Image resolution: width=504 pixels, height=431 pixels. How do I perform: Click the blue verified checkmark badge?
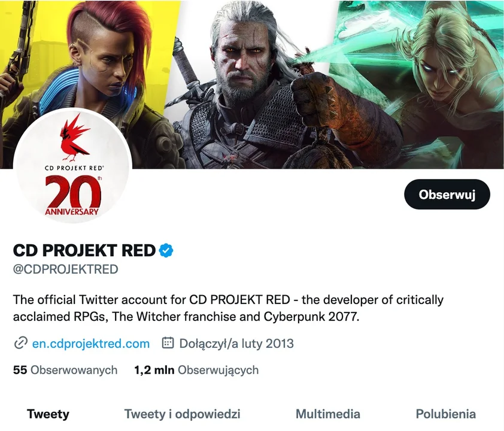(166, 251)
